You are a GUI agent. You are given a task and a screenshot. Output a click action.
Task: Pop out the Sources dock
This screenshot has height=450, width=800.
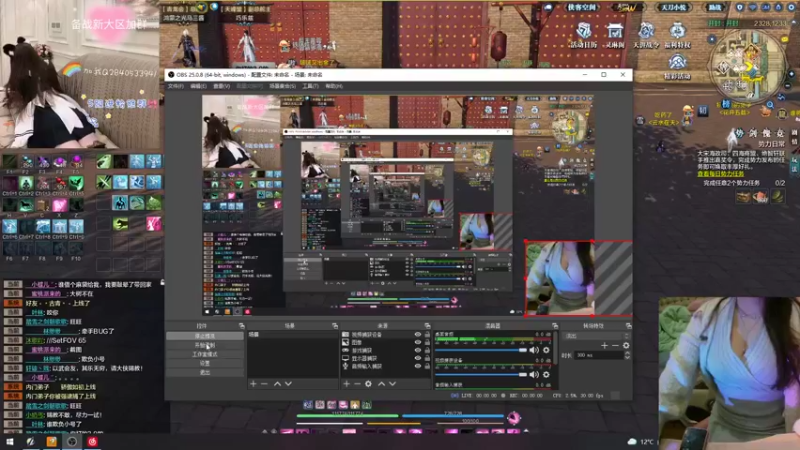[x=427, y=326]
